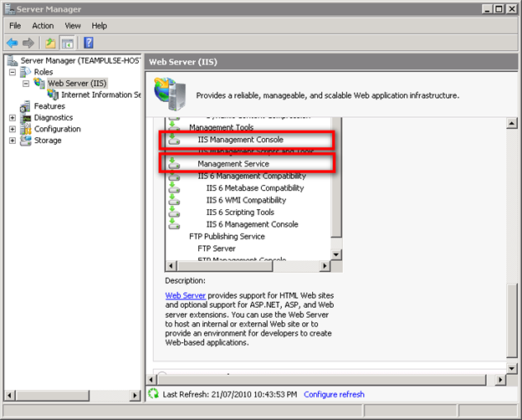522x420 pixels.
Task: Click role services list scroll down arrow
Action: (336, 255)
